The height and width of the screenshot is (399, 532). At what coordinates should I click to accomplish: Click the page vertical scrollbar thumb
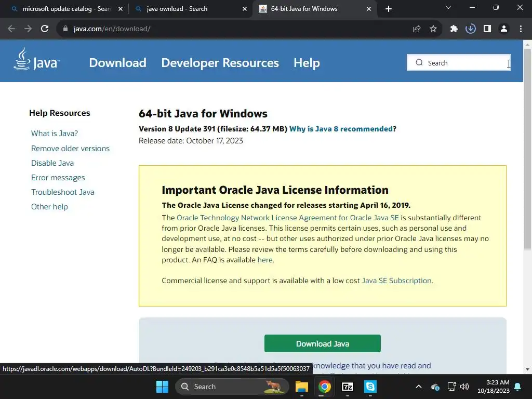point(527,149)
